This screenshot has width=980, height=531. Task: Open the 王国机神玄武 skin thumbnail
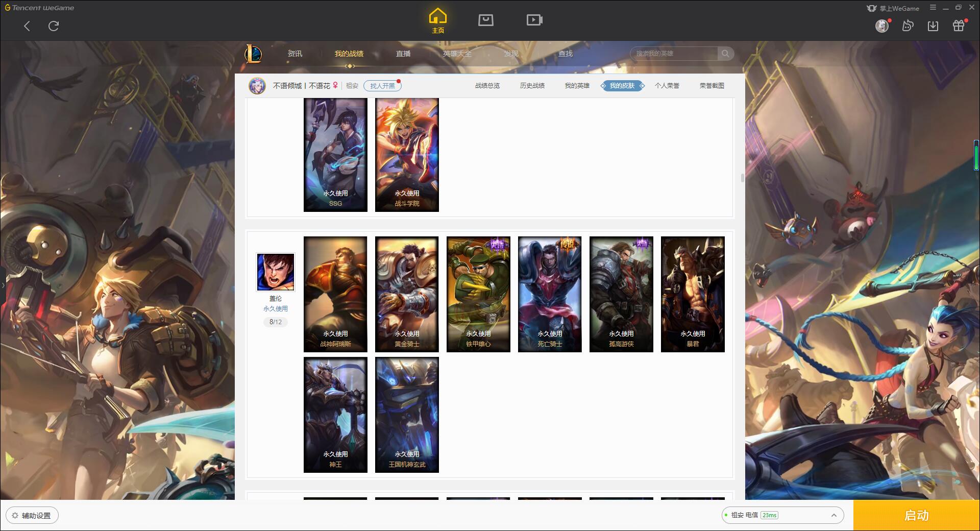(x=407, y=415)
